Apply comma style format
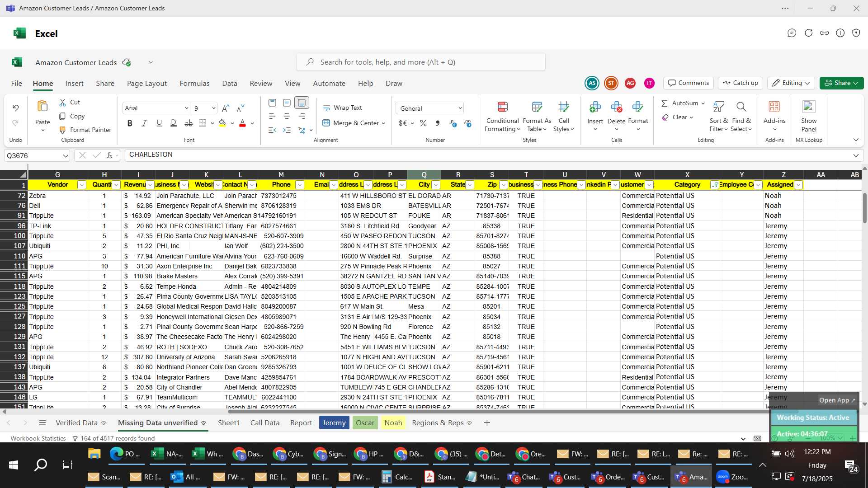 [437, 123]
